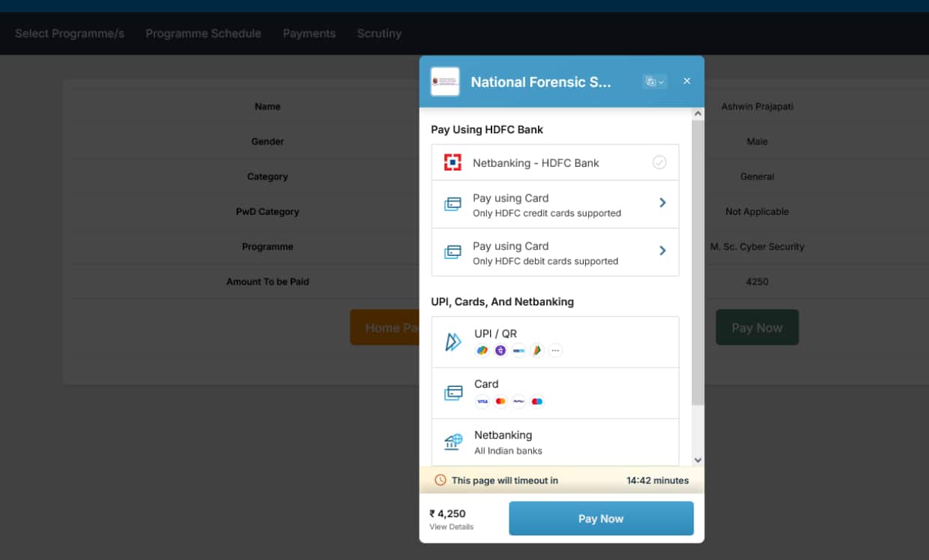Click the fourth UPI app icon before the ellipsis
This screenshot has height=560, width=929.
tap(536, 350)
